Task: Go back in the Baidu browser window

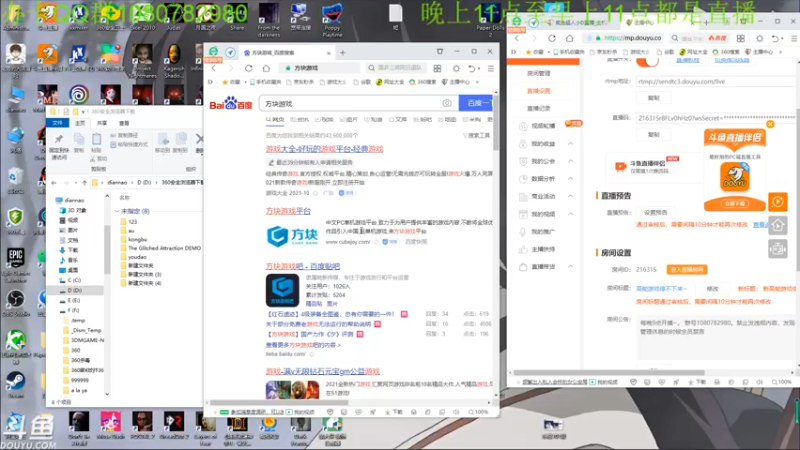Action: click(214, 68)
